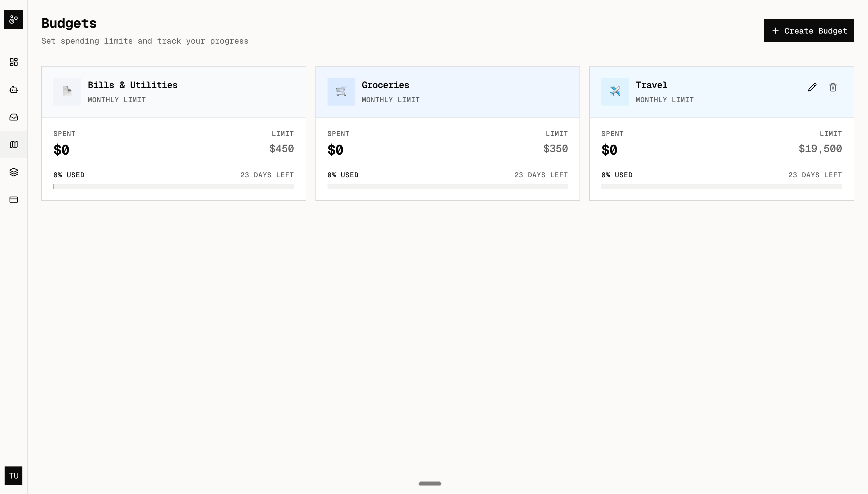868x494 pixels.
Task: Click the drag handle at screen bottom
Action: [429, 483]
